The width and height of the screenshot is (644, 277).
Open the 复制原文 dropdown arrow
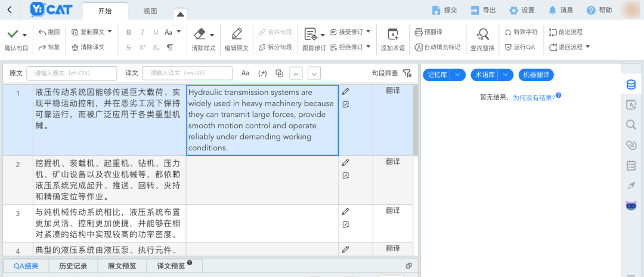click(x=110, y=32)
